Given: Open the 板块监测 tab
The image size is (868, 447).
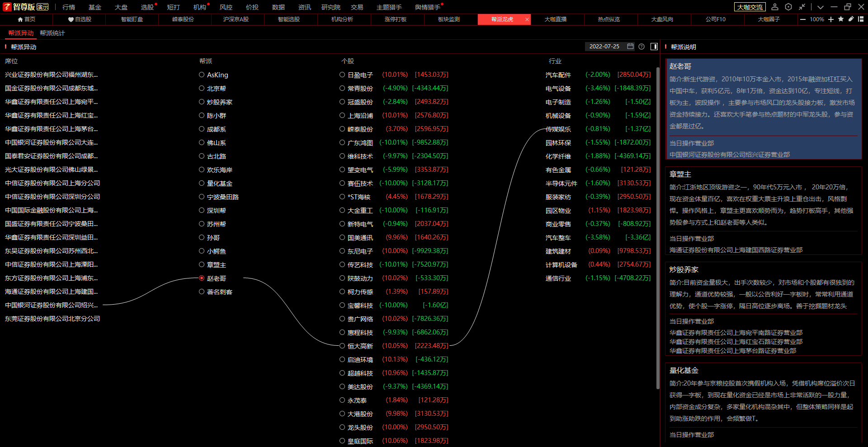Looking at the screenshot, I should 449,19.
